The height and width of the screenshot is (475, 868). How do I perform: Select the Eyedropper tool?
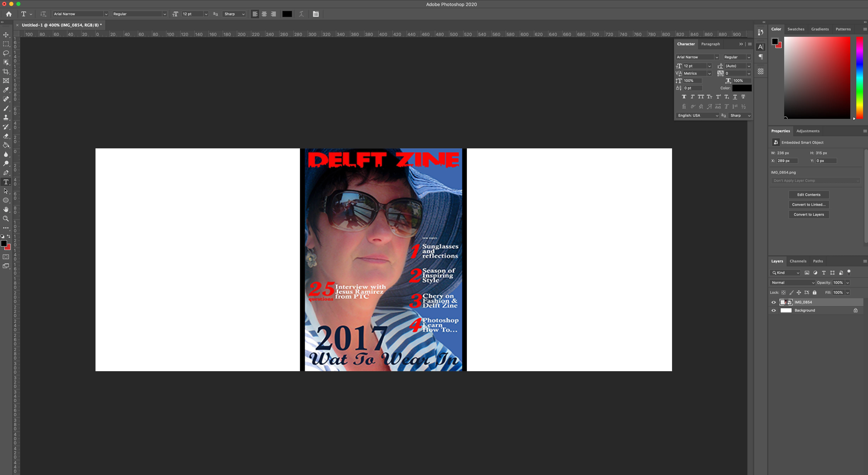pyautogui.click(x=6, y=90)
